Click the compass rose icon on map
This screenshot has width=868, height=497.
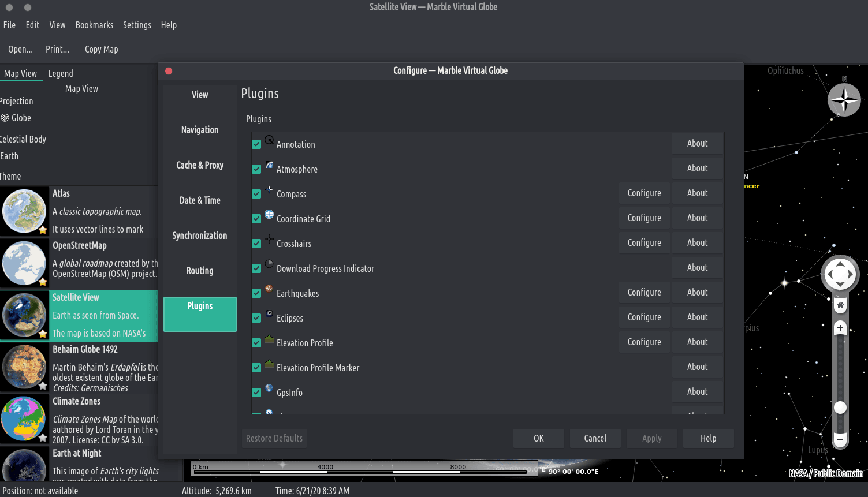(844, 100)
